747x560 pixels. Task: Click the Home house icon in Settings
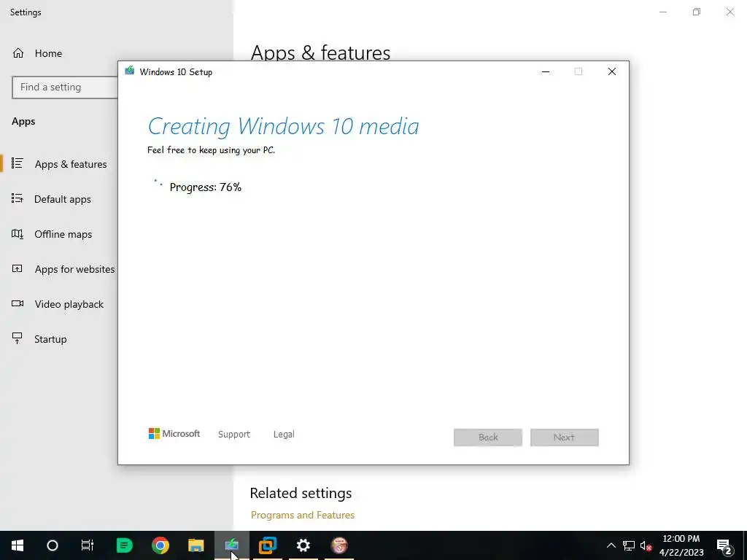click(18, 53)
